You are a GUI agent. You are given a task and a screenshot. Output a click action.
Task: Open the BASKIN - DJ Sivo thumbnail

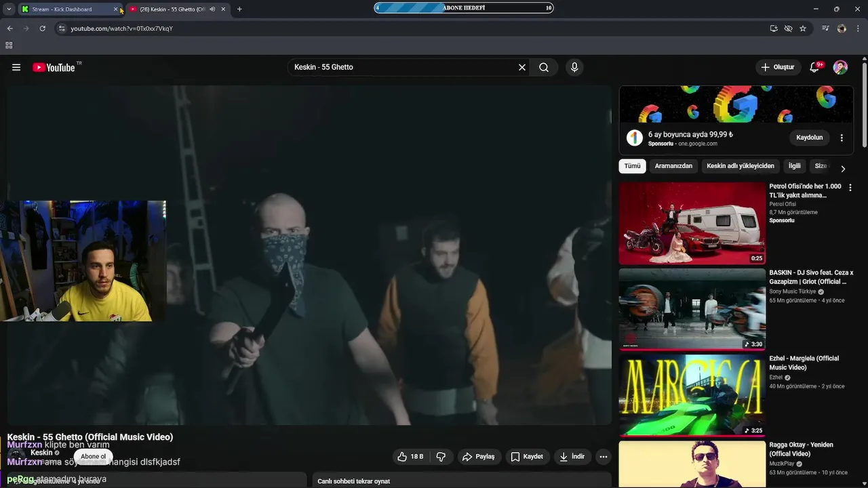(x=692, y=309)
